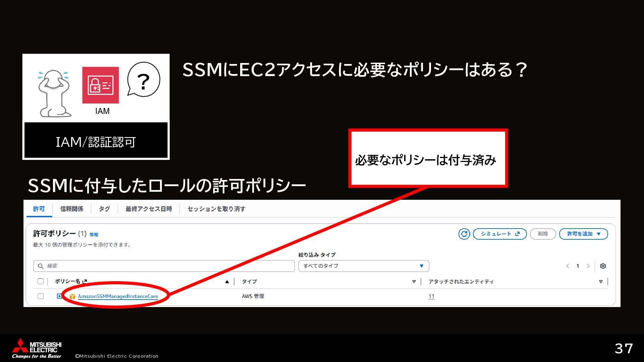644x362 pixels.
Task: Click the 絞り込み タイプ label
Action: pyautogui.click(x=317, y=255)
